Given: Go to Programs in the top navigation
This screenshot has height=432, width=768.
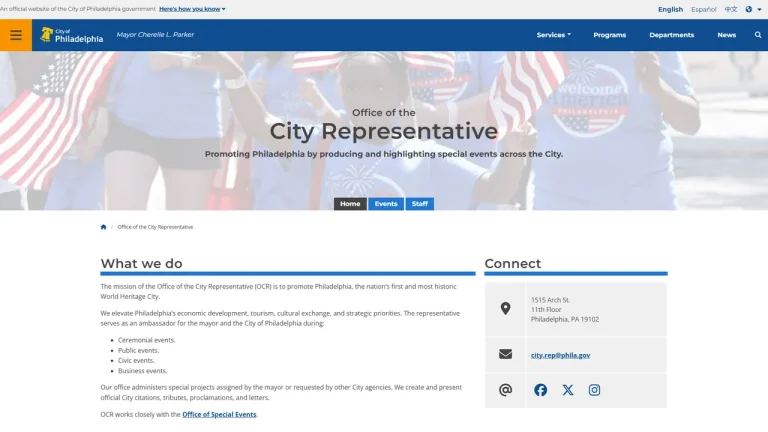Looking at the screenshot, I should coord(609,35).
